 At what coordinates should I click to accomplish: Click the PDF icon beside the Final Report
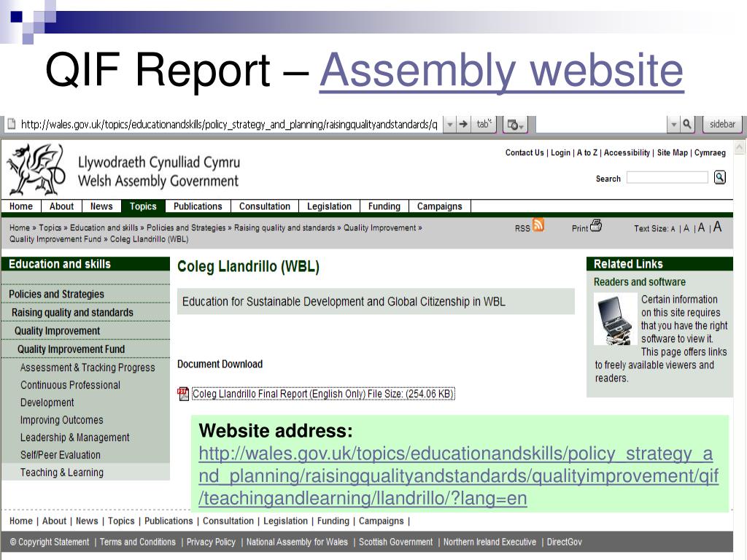pyautogui.click(x=183, y=394)
